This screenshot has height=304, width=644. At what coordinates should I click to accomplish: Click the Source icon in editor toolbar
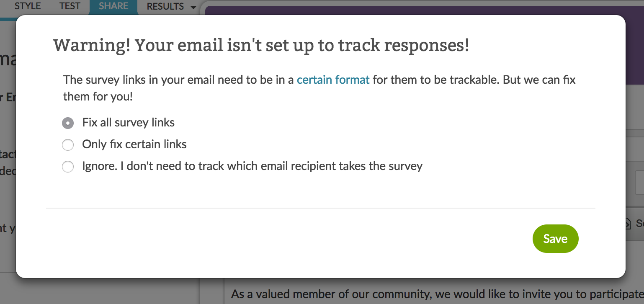coord(628,223)
